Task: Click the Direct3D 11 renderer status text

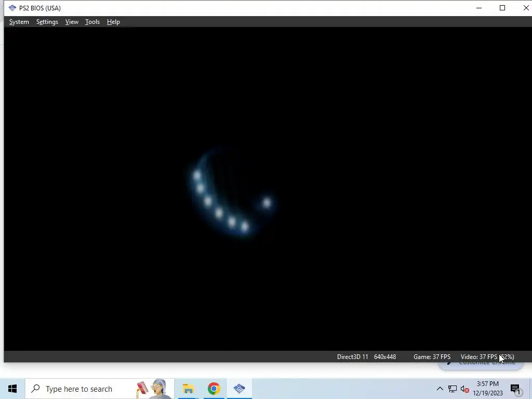Action: click(x=353, y=357)
